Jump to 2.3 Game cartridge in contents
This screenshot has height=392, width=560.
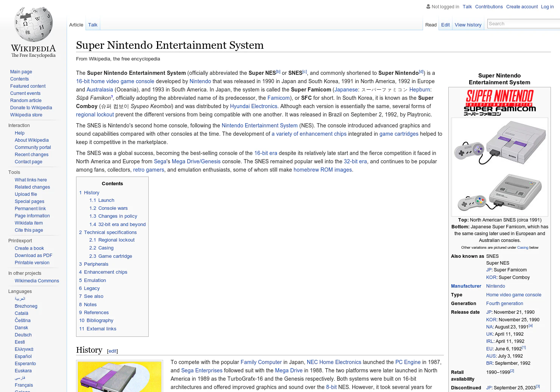[110, 256]
